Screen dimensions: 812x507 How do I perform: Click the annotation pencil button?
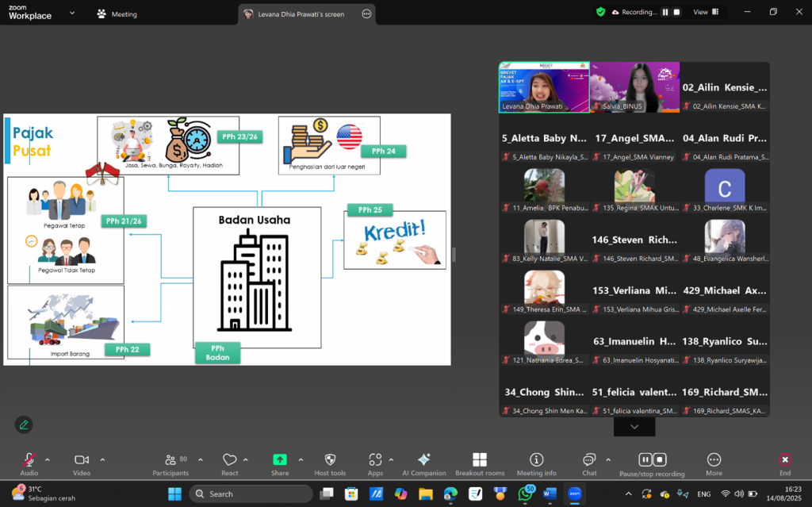[24, 424]
